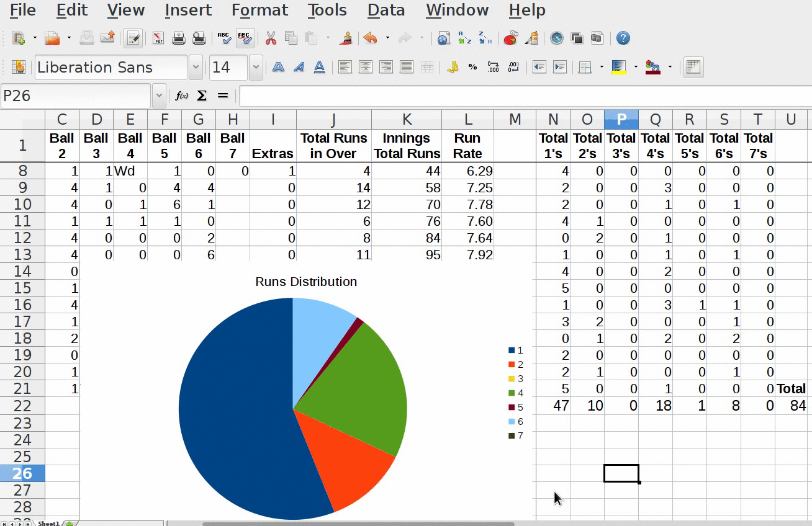Open the font size dropdown list
This screenshot has width=812, height=526.
tap(256, 67)
